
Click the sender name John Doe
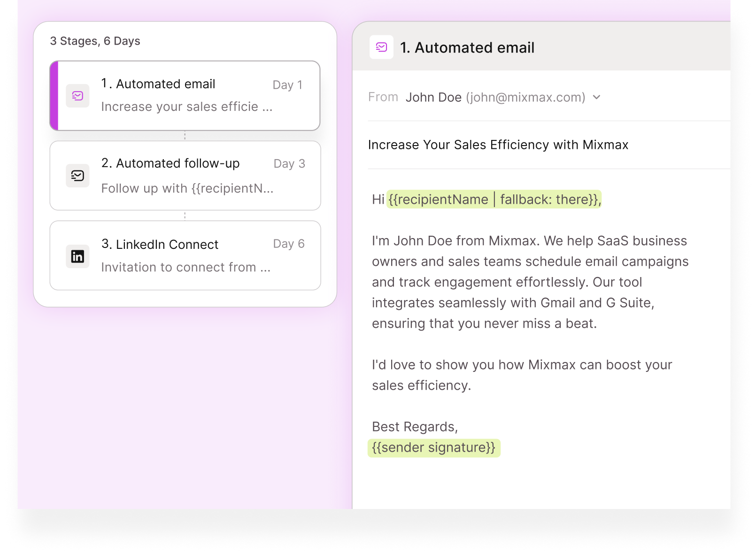click(x=433, y=97)
